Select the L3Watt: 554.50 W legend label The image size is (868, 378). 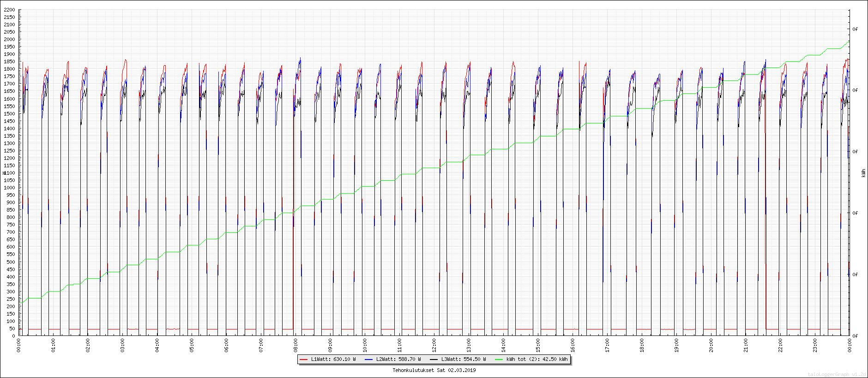(463, 359)
